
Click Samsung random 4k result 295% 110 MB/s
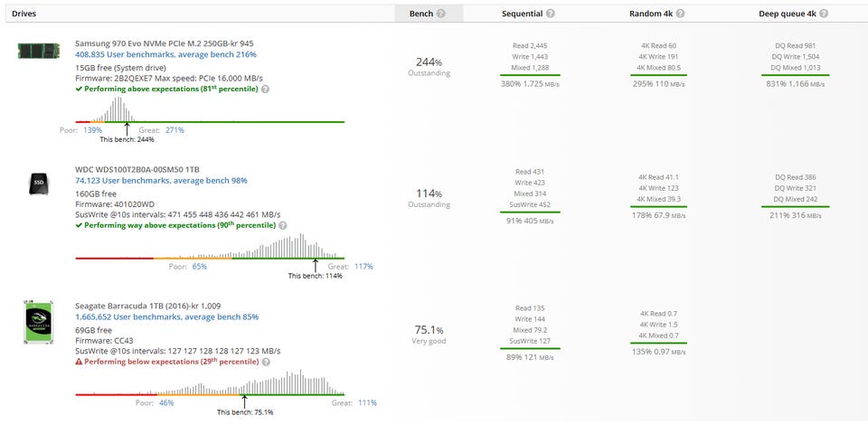[x=659, y=85]
